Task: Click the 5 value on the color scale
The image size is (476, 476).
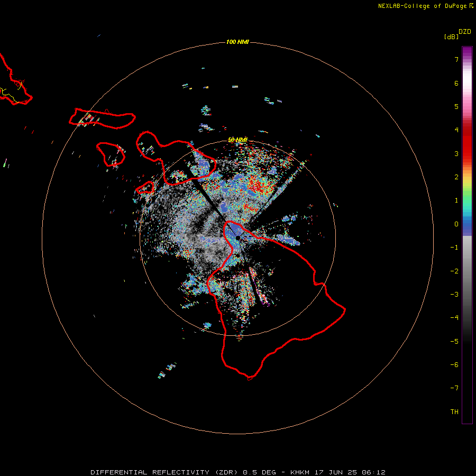Action: (456, 106)
